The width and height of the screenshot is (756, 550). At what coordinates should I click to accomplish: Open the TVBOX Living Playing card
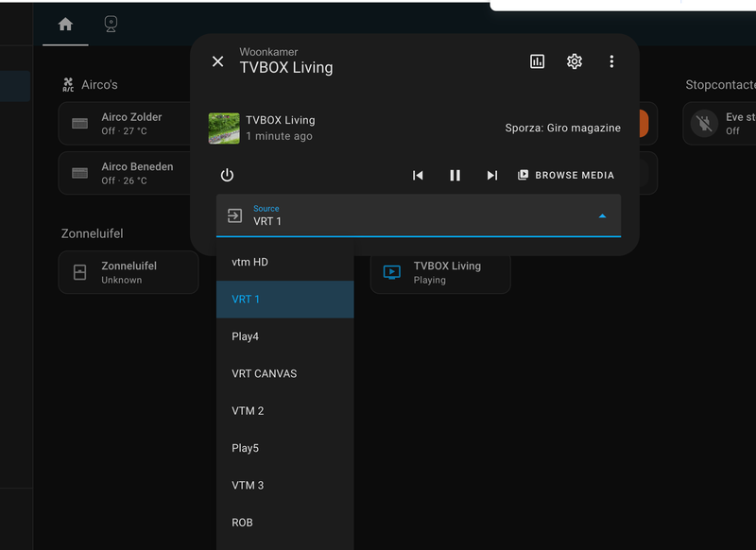tap(440, 273)
